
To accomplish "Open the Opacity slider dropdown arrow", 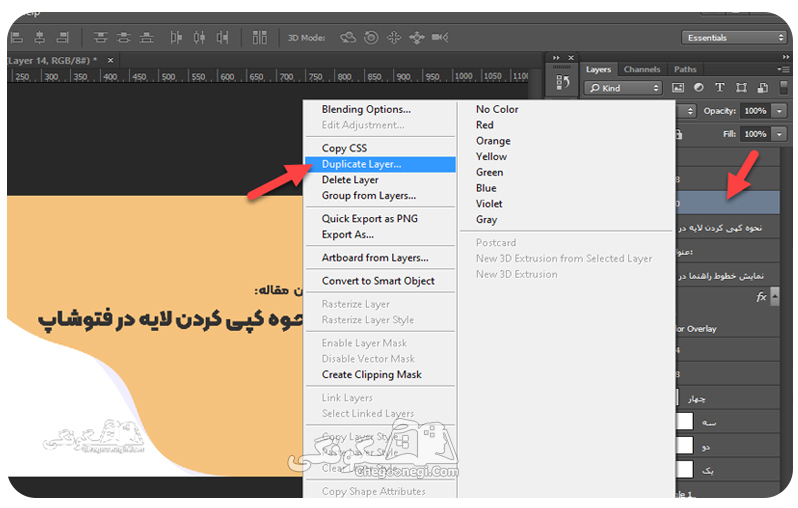I will pyautogui.click(x=779, y=111).
